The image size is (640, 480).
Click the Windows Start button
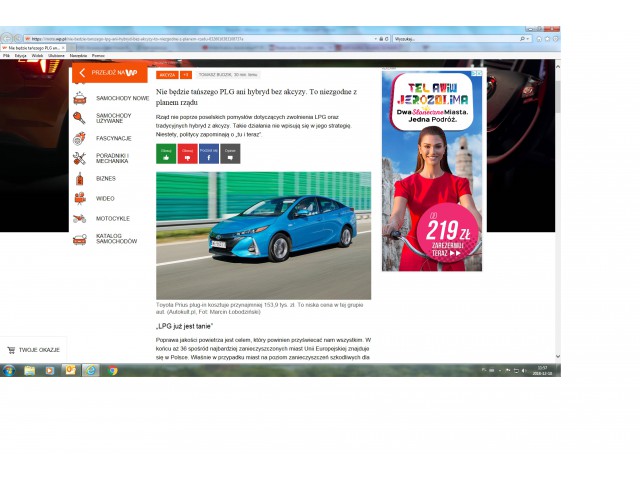coord(8,370)
